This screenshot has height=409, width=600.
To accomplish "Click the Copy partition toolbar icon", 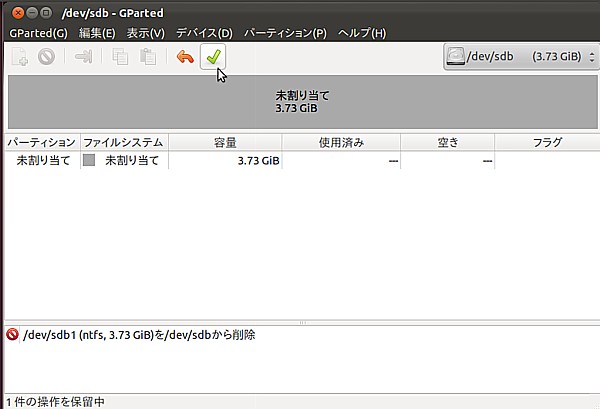I will (120, 57).
